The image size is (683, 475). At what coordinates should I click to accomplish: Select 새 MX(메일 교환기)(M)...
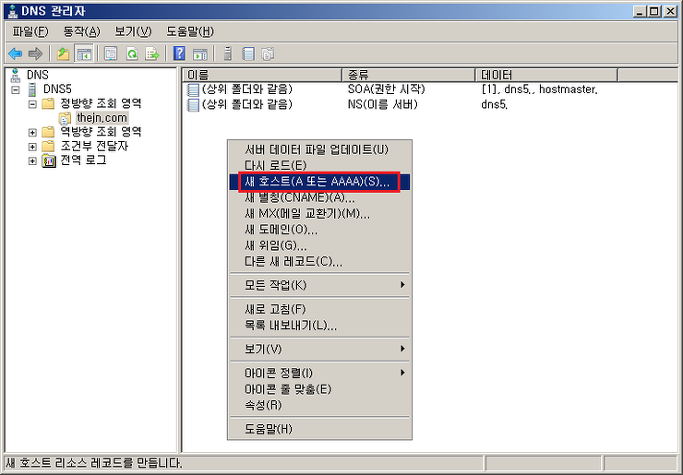319,214
